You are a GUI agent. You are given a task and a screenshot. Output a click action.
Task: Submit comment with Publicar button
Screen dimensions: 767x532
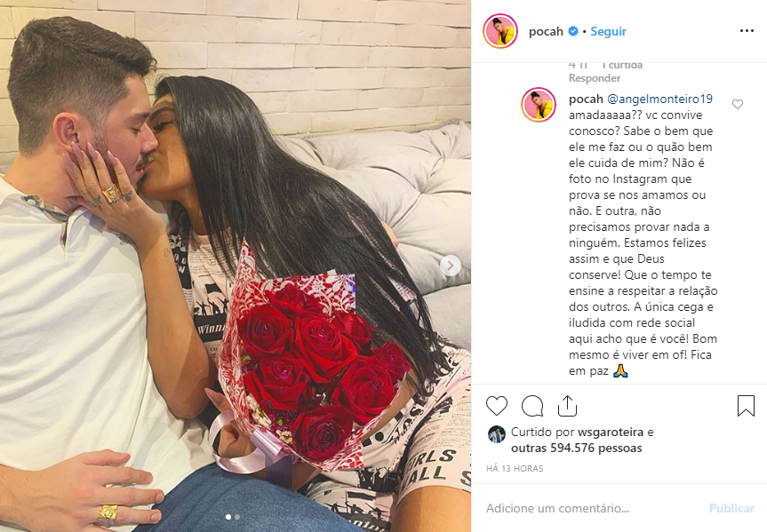731,509
